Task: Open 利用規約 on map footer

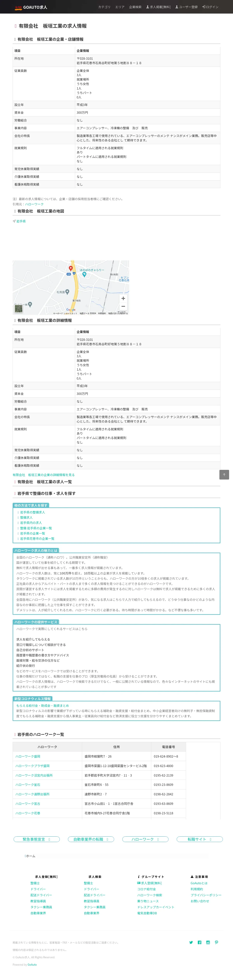Action: pos(102,313)
